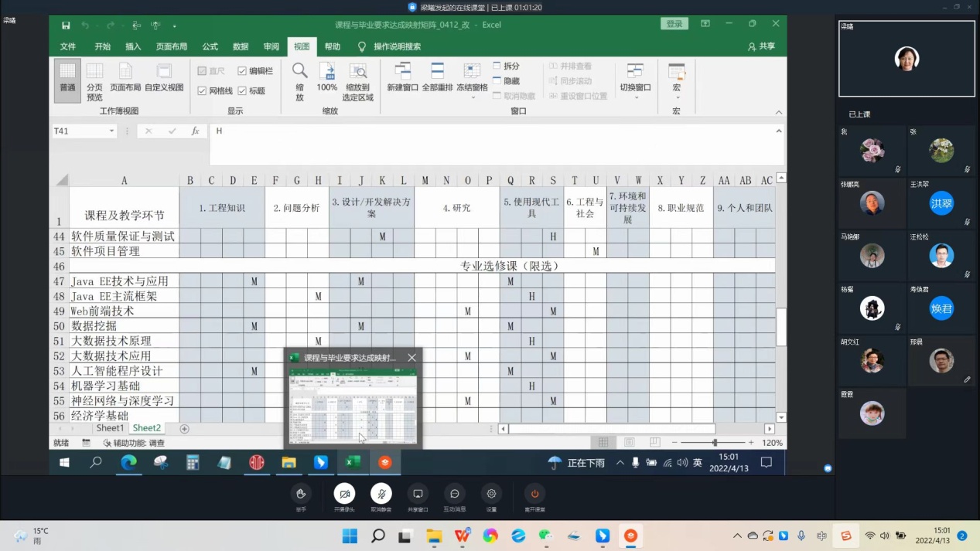Open Share Window (共享窗口) in classroom
Image resolution: width=980 pixels, height=551 pixels.
coord(418,493)
